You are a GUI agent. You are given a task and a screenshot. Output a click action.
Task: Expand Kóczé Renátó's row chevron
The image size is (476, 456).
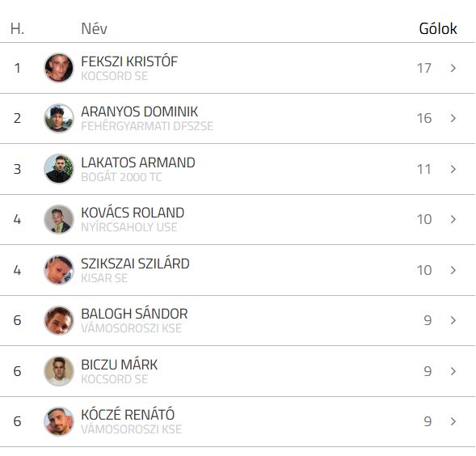(x=453, y=421)
